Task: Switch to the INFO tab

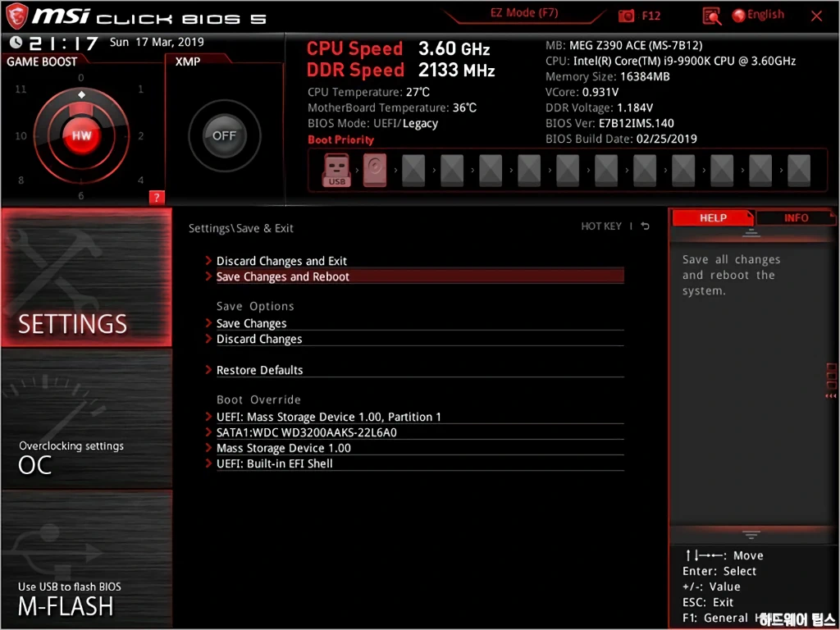Action: [796, 217]
